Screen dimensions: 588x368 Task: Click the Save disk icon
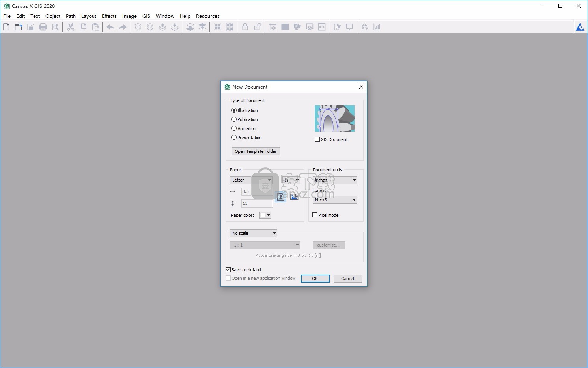(x=31, y=27)
